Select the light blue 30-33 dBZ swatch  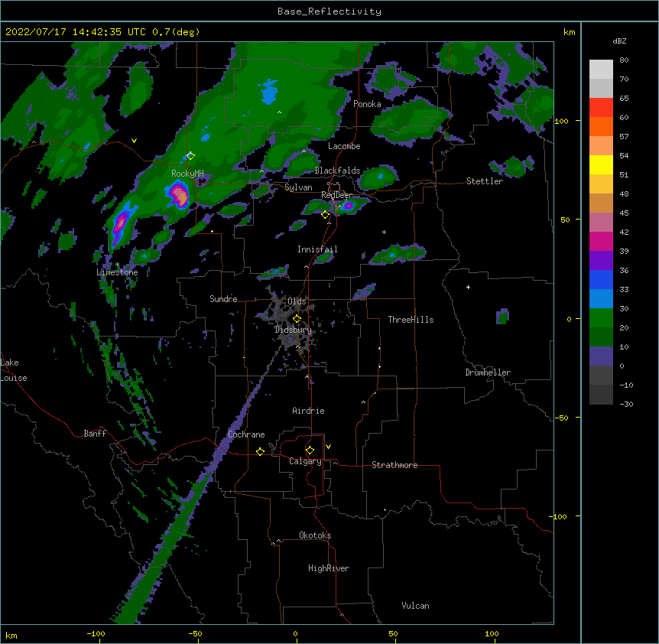coord(601,298)
